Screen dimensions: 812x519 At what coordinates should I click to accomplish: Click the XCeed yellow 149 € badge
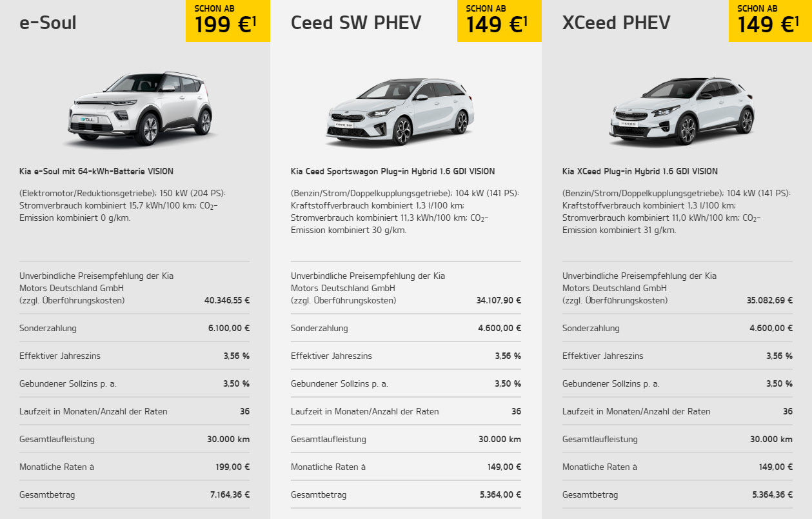770,21
